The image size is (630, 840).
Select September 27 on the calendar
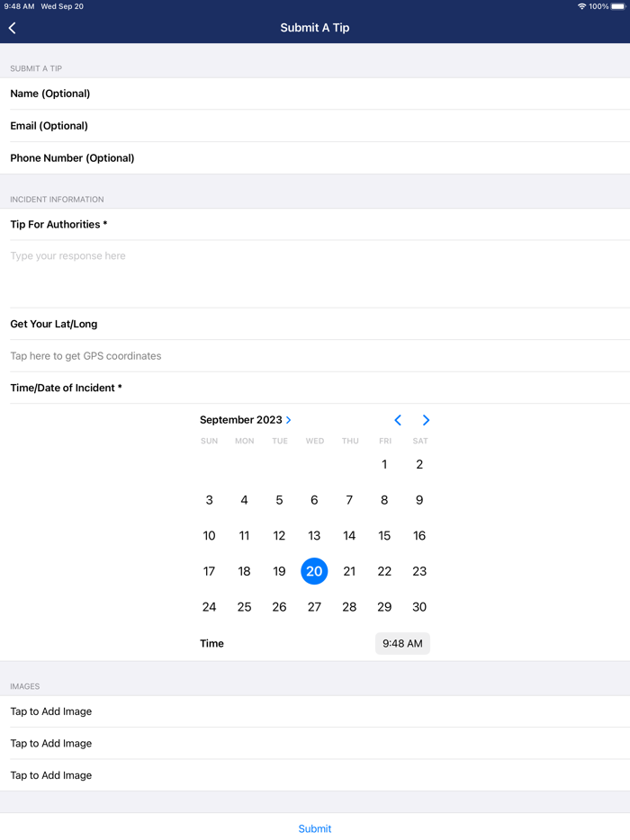click(314, 607)
